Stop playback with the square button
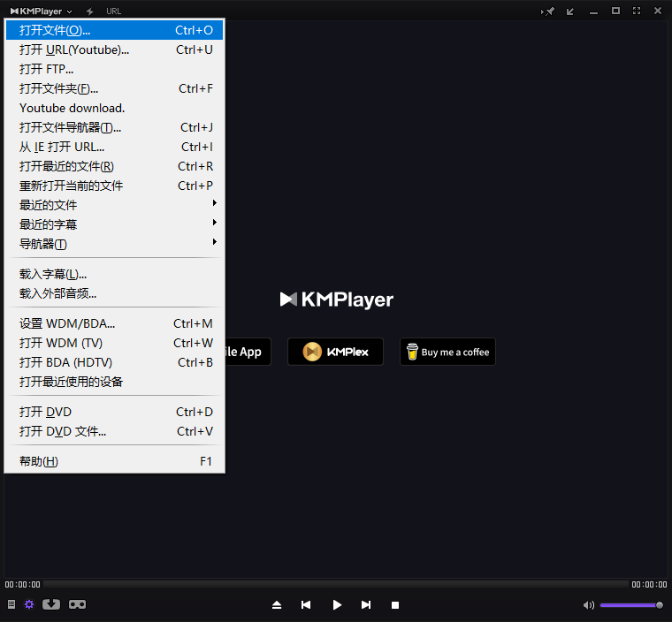Screen dimensions: 672x622 (395, 605)
